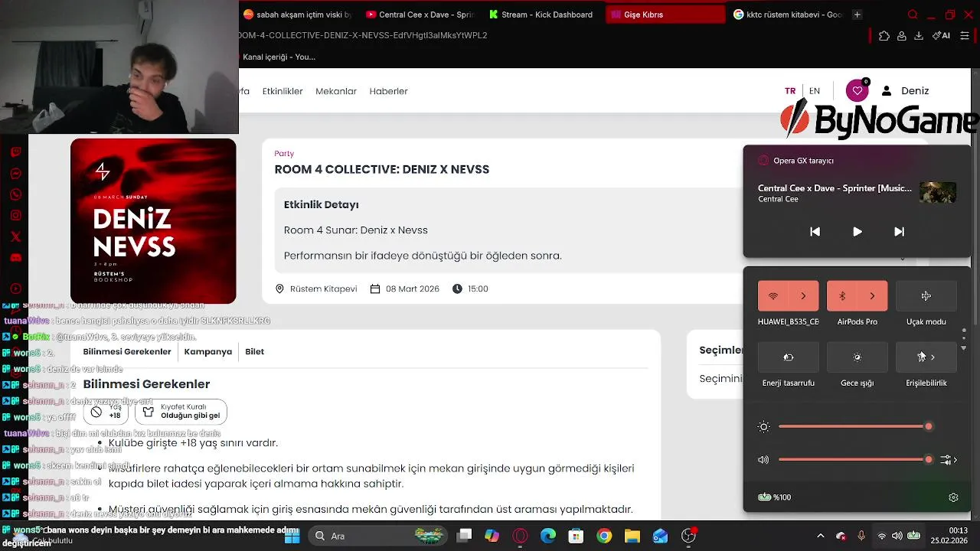980x551 pixels.
Task: Open the tab search magnifier icon
Action: [912, 15]
